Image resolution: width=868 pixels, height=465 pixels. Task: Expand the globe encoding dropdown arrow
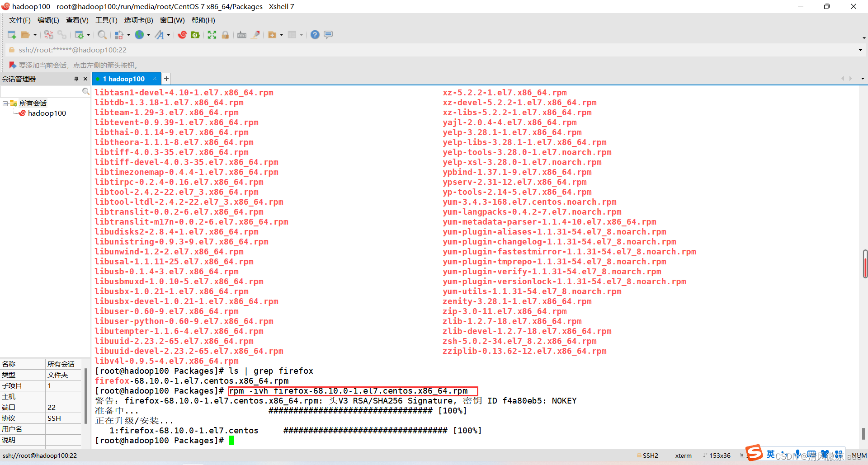(x=148, y=35)
